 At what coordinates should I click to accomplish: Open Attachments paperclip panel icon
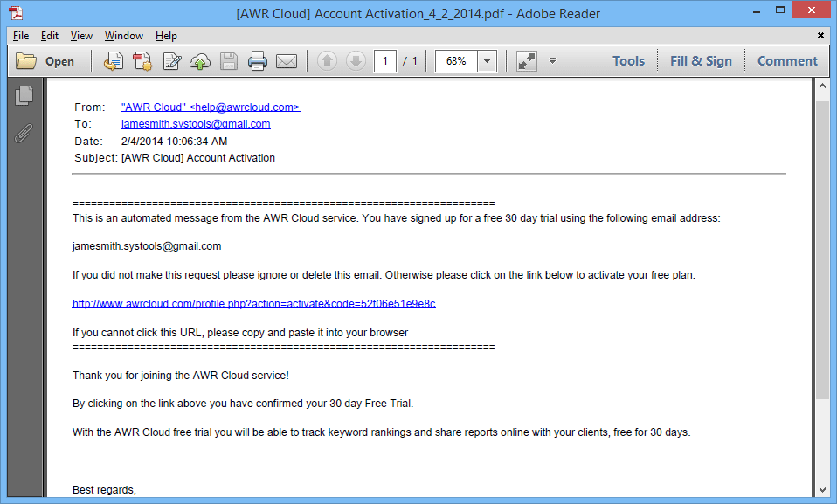click(x=24, y=133)
